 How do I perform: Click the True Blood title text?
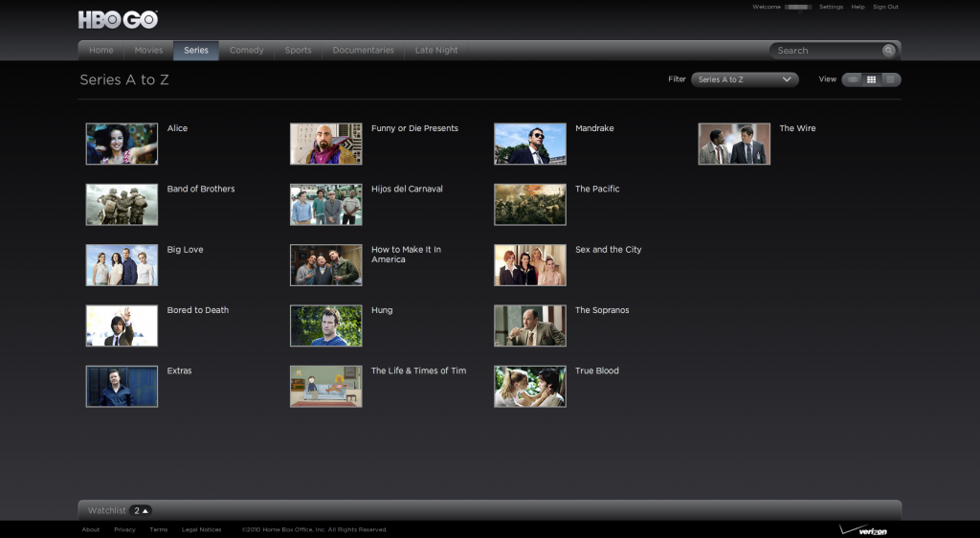pos(597,370)
